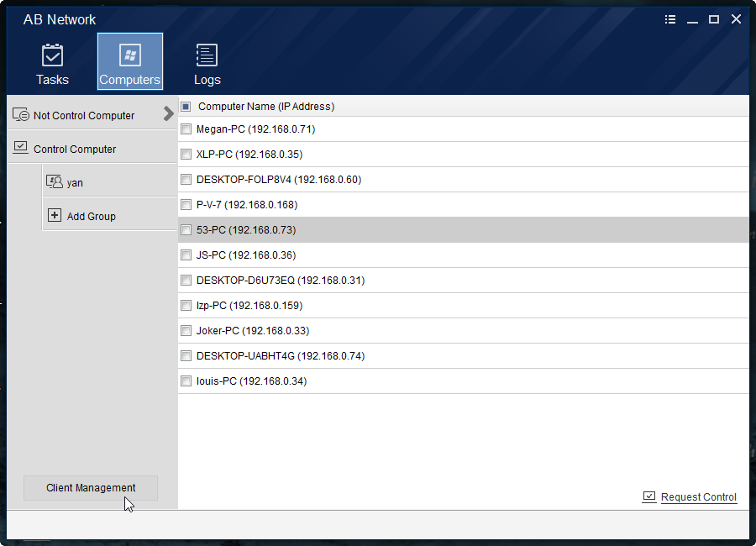The width and height of the screenshot is (756, 546).
Task: Open the Tasks calendar icon
Action: (52, 55)
